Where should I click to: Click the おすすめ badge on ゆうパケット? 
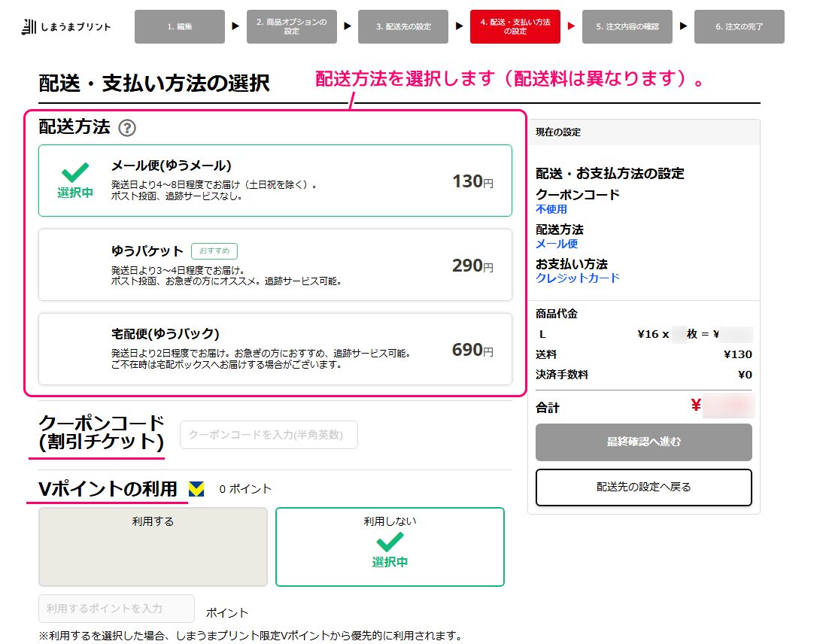tap(214, 251)
